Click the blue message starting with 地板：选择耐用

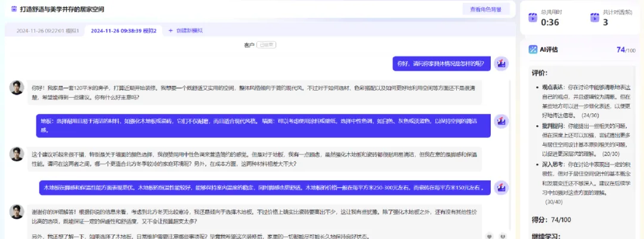click(x=264, y=126)
